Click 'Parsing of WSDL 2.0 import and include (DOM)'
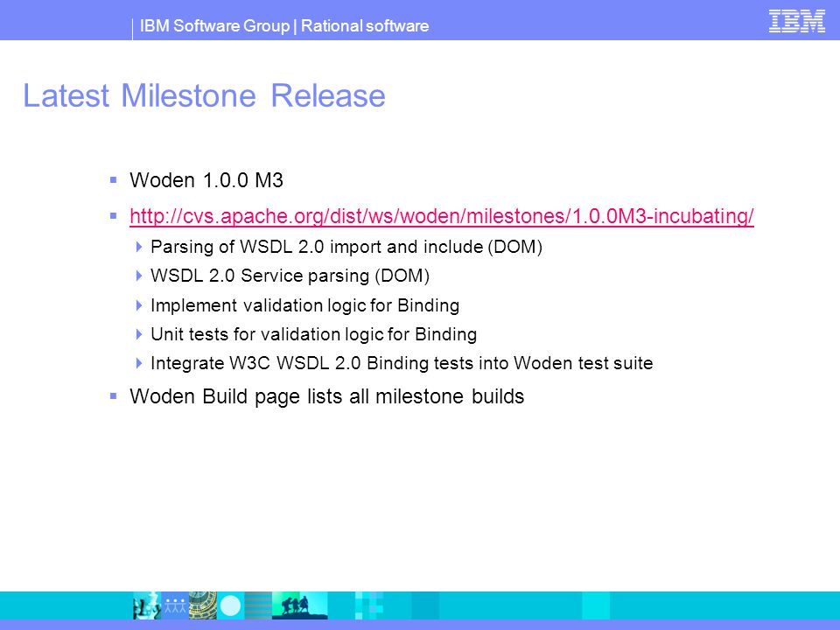Image resolution: width=840 pixels, height=630 pixels. pos(346,247)
